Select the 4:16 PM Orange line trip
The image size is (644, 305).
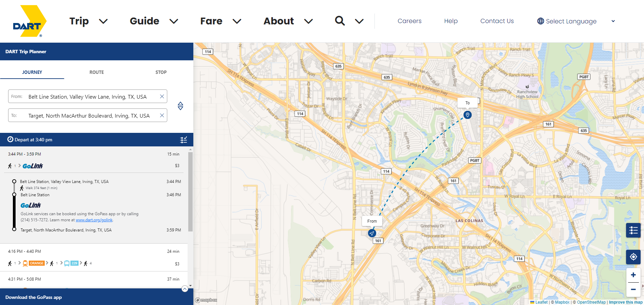point(94,258)
